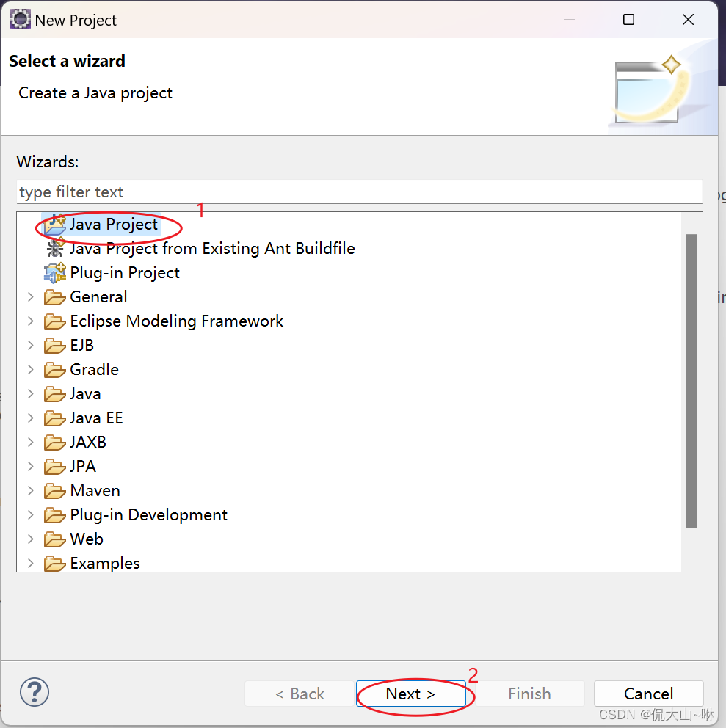Image resolution: width=726 pixels, height=728 pixels.
Task: Click the wizard list vertical scrollbar
Action: click(x=691, y=381)
